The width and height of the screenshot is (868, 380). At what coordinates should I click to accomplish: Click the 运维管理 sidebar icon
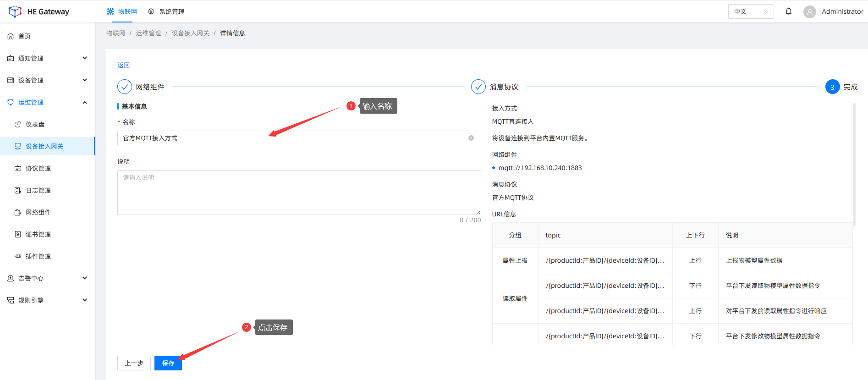tap(11, 102)
